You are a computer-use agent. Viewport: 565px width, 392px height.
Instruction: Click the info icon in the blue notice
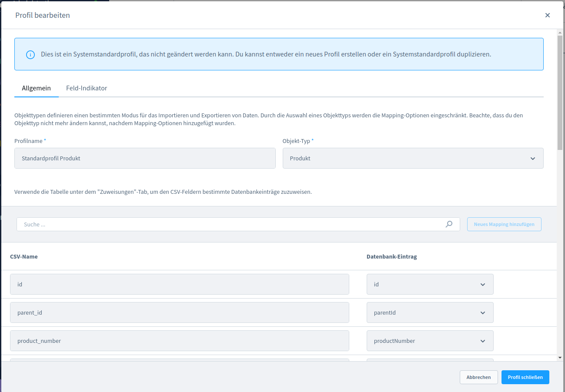(x=30, y=54)
